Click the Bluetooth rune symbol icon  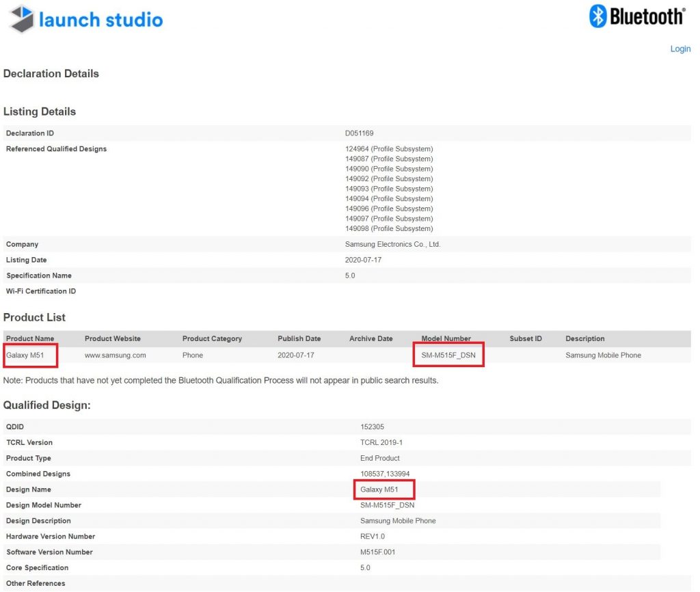(x=599, y=16)
